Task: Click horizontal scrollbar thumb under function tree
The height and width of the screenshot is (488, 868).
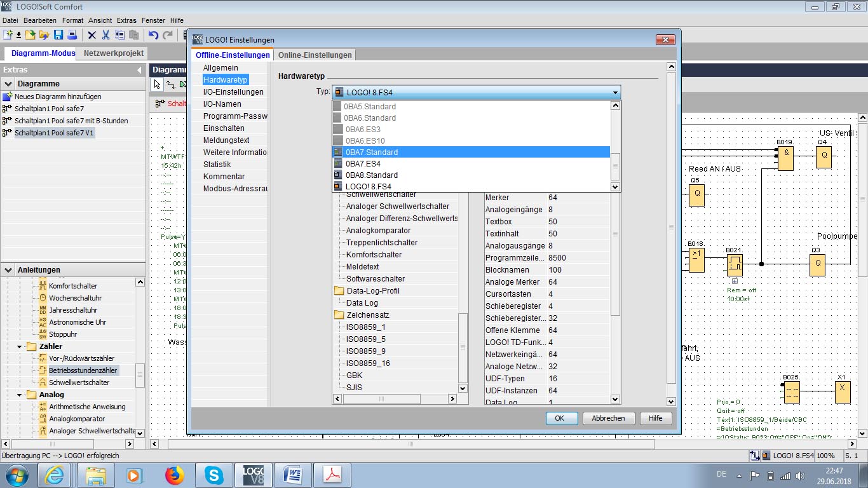Action: coord(383,399)
